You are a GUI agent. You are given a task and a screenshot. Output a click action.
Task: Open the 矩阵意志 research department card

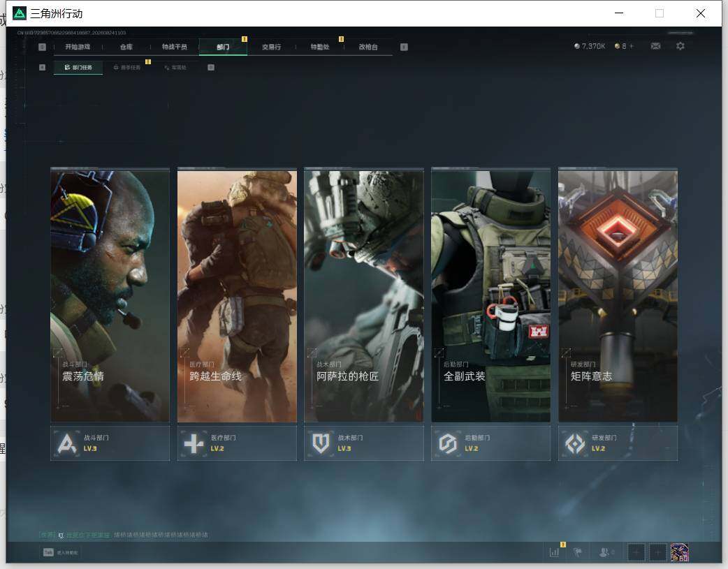[618, 295]
